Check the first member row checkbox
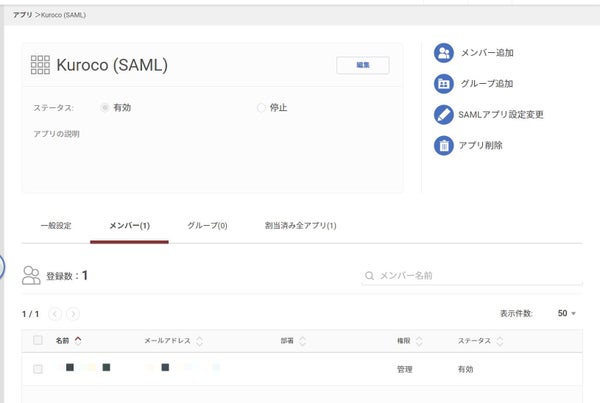This screenshot has width=600, height=403. tap(38, 369)
